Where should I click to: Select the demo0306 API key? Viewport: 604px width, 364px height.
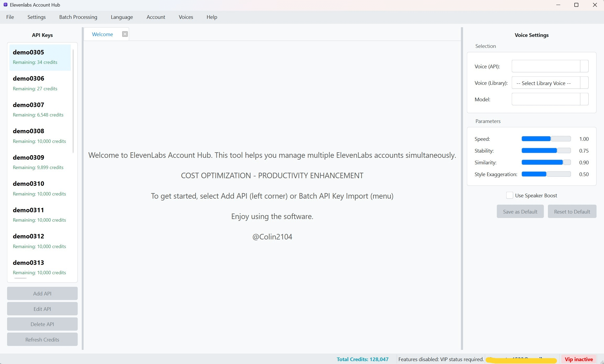click(40, 83)
